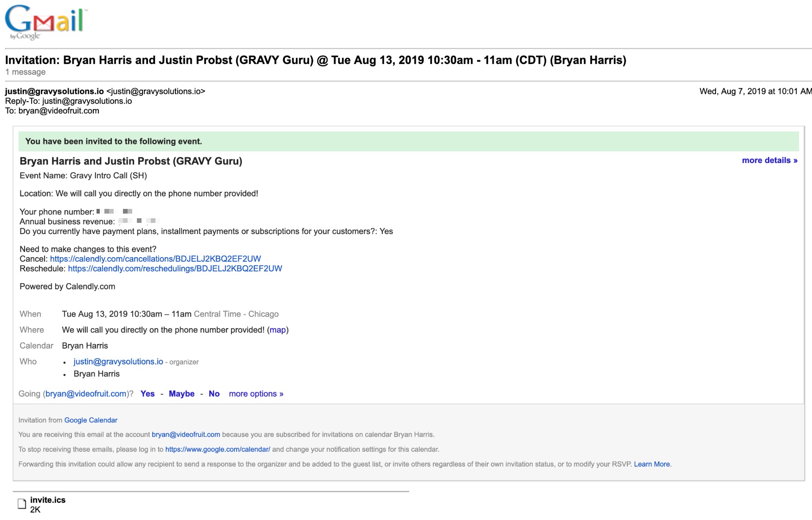Open more options for RSVP
The width and height of the screenshot is (812, 520).
click(256, 394)
